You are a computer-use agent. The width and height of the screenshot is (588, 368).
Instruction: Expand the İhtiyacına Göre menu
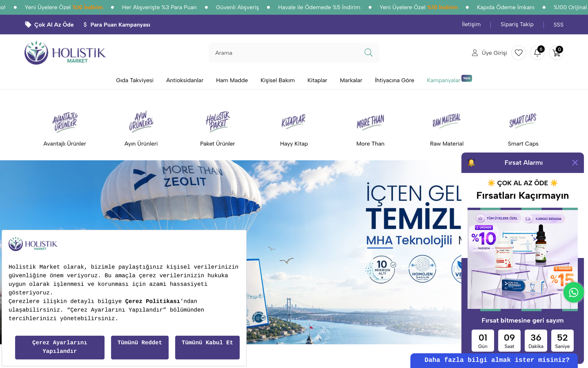point(394,80)
